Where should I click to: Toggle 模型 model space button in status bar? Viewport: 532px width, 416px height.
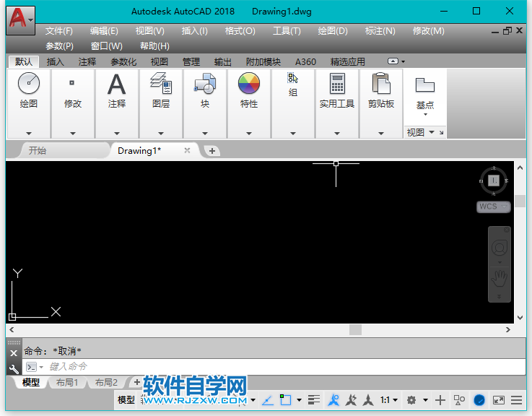click(126, 400)
